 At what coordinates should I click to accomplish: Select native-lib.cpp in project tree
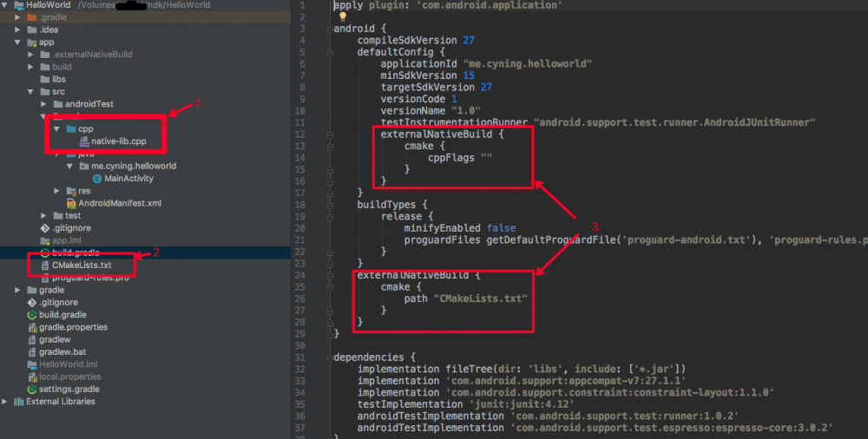point(118,141)
